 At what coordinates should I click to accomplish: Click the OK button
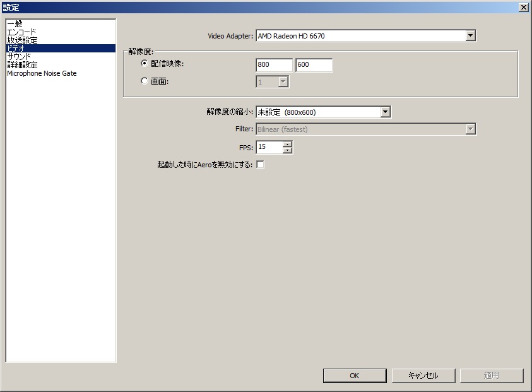pyautogui.click(x=355, y=376)
